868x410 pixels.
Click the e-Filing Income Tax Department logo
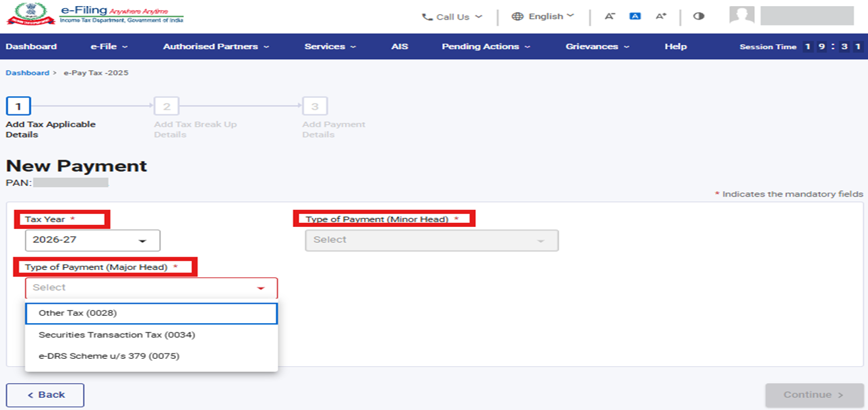pyautogui.click(x=95, y=15)
